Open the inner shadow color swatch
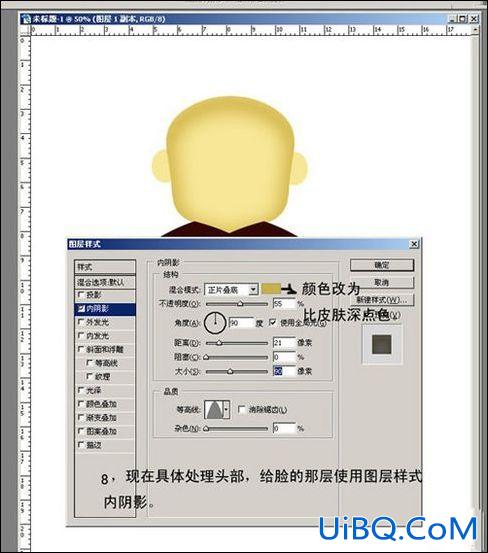 [x=271, y=289]
